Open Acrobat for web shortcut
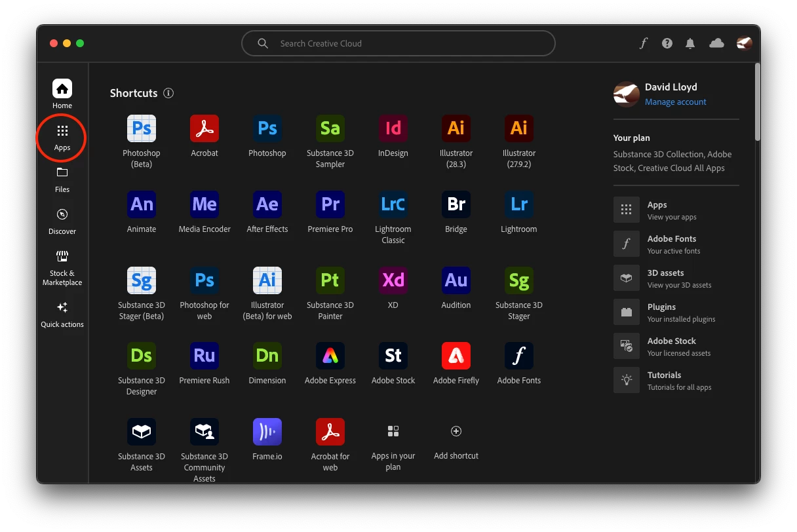 (x=330, y=432)
